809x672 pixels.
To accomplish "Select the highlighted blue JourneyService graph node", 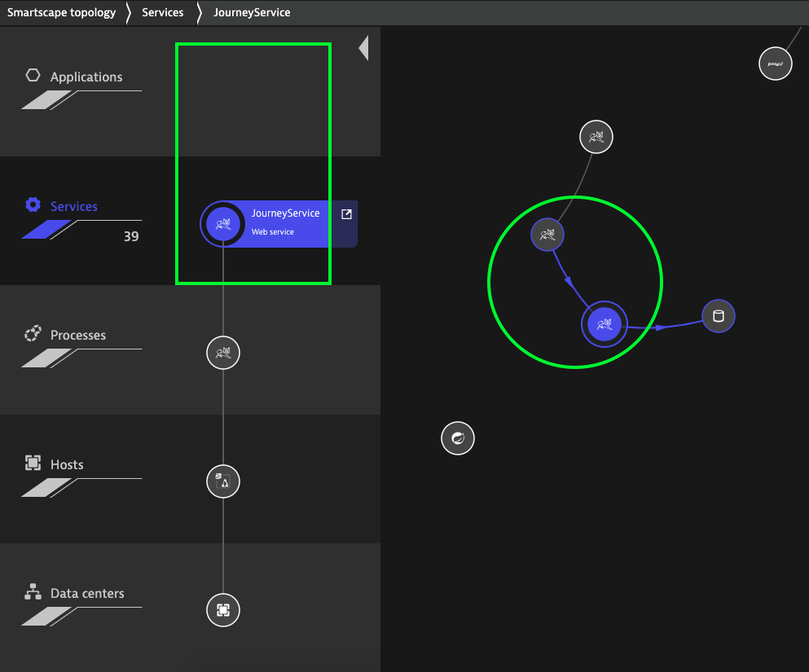I will (604, 324).
